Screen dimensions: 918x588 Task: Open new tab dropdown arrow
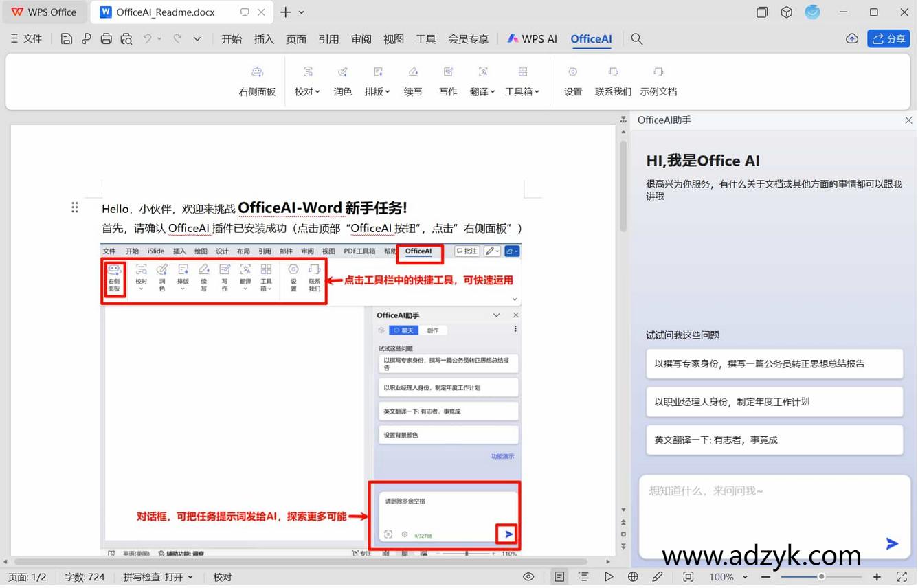302,12
